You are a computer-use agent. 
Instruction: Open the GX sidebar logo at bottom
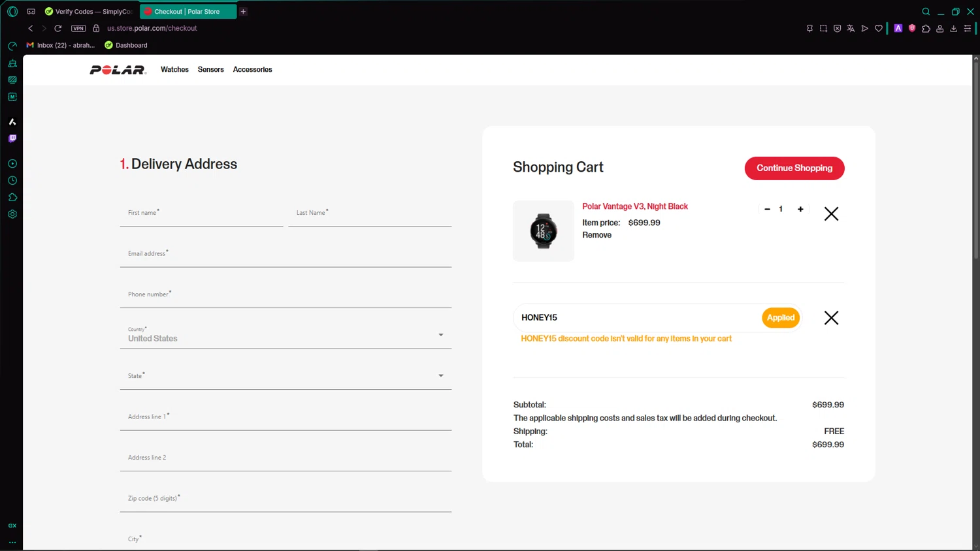coord(12,526)
